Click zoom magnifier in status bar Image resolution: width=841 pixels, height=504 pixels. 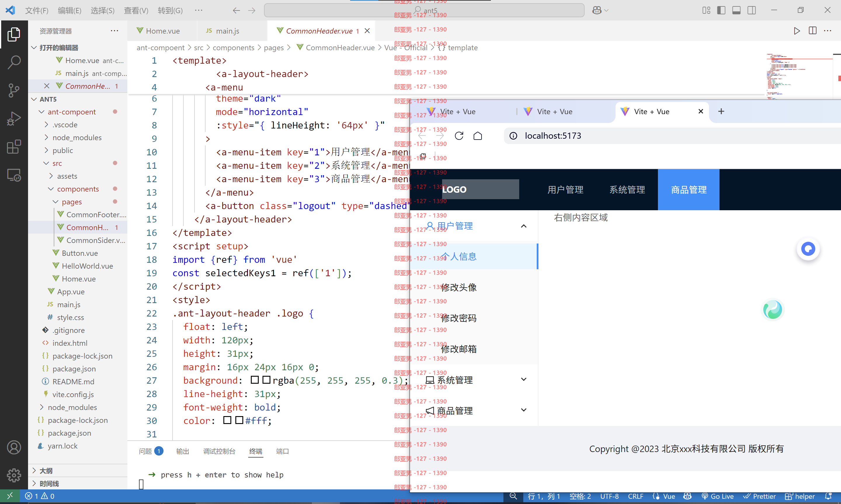tap(513, 496)
